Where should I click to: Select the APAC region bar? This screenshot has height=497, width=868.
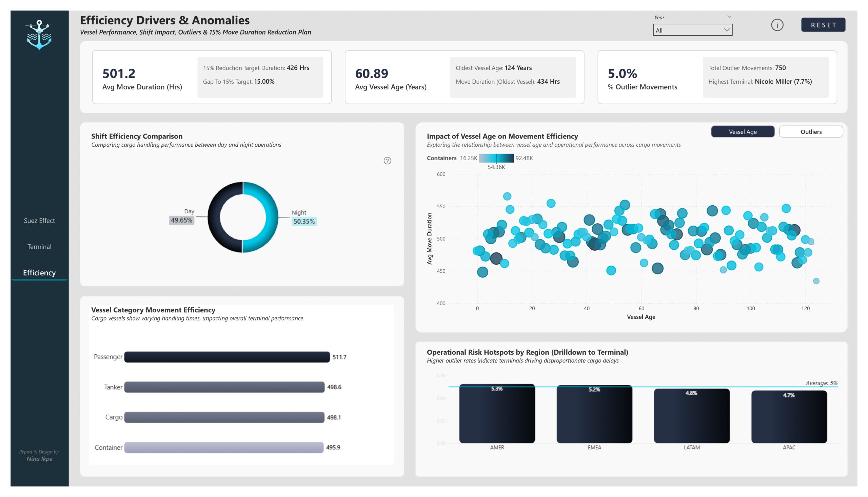click(x=789, y=417)
